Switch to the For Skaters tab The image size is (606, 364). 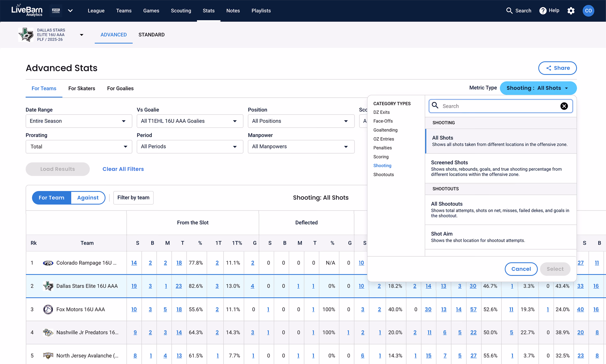click(x=81, y=88)
